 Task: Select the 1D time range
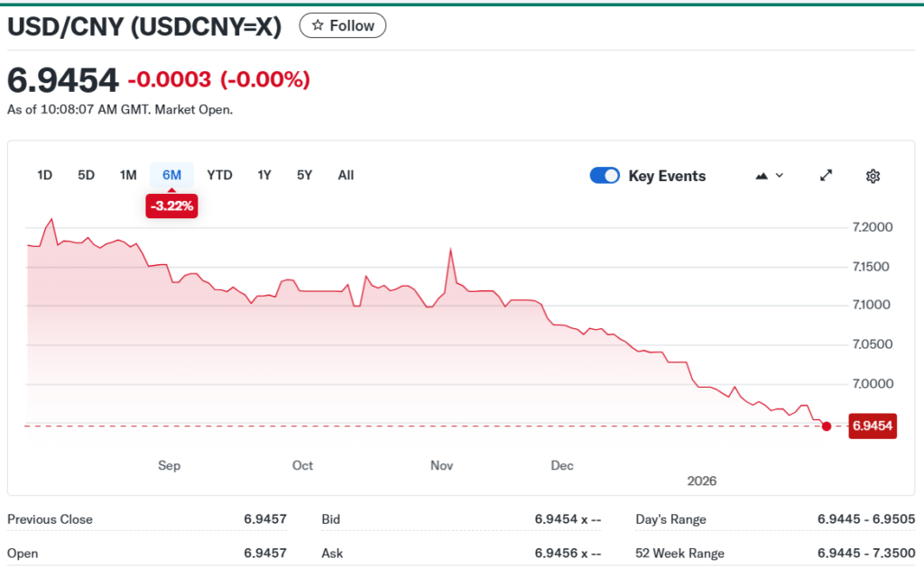(x=44, y=175)
